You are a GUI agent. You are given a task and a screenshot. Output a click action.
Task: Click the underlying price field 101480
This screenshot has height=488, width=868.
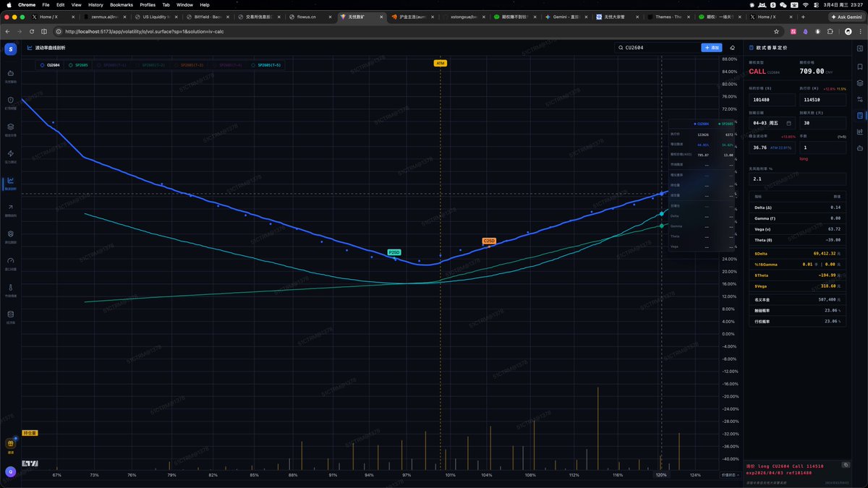tap(772, 99)
